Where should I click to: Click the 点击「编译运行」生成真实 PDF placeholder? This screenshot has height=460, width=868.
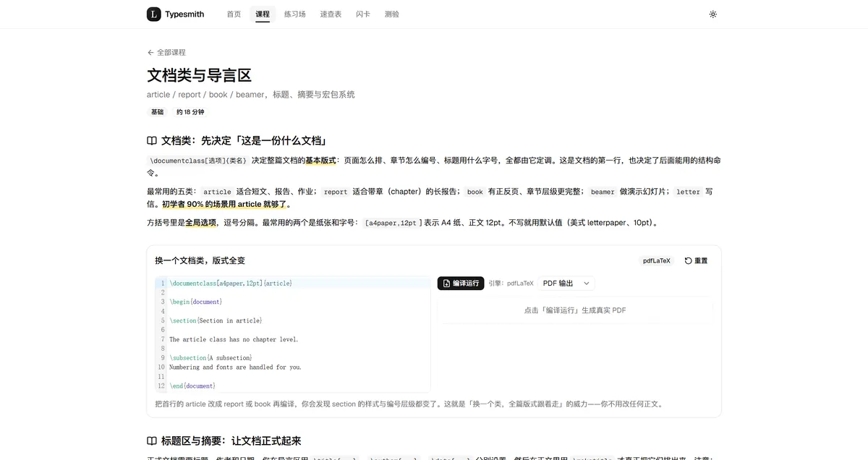tap(575, 310)
